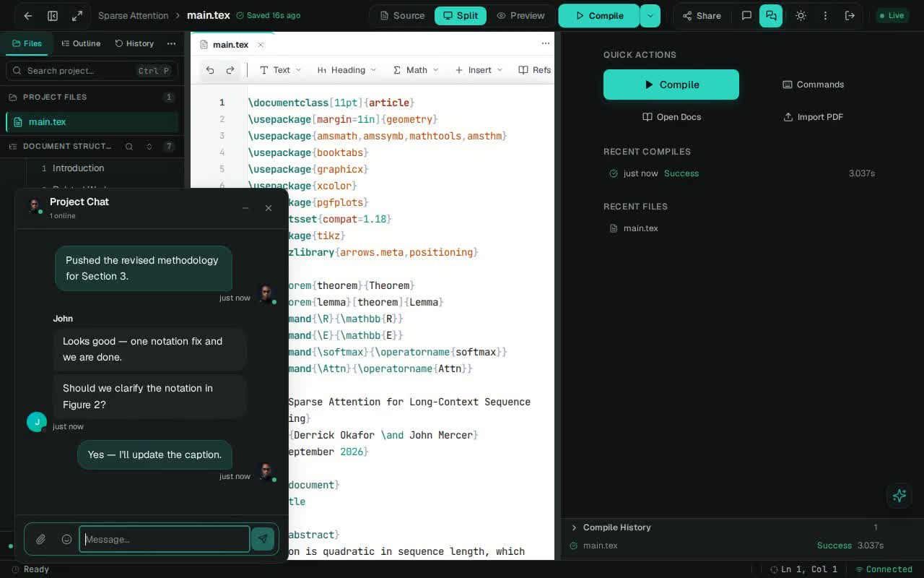
Task: Open emoji picker in Project Chat
Action: (x=66, y=539)
